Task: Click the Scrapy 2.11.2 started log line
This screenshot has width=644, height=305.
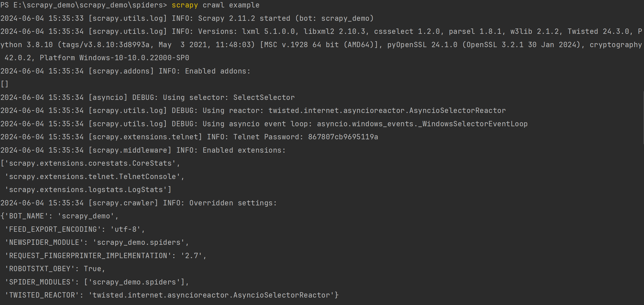Action: click(187, 18)
